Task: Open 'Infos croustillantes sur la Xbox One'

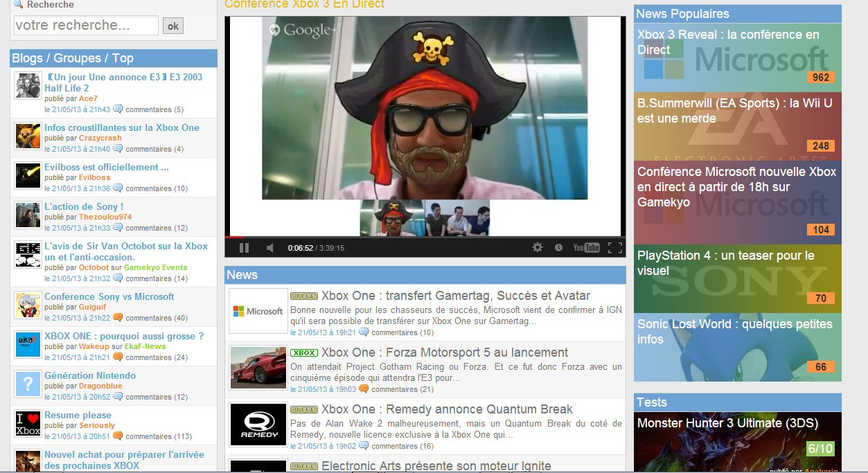Action: pos(122,127)
